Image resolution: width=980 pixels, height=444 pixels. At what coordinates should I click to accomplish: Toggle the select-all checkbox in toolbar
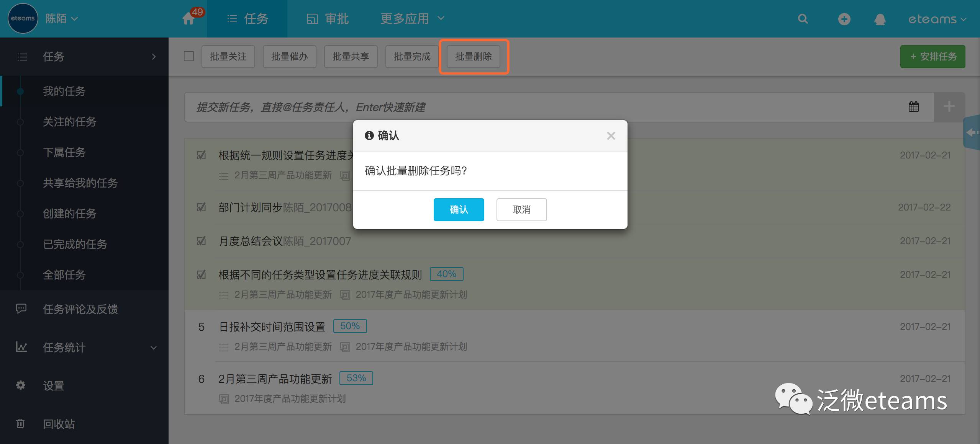[189, 56]
